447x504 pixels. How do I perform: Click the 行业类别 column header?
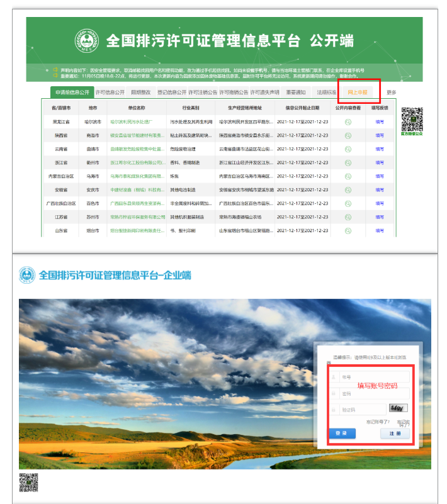tap(191, 108)
